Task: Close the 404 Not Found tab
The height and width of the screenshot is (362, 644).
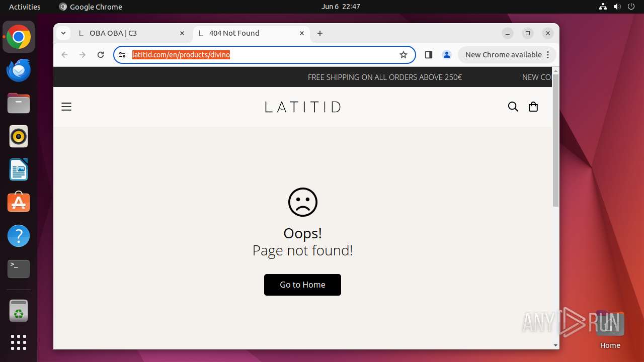Action: (302, 33)
